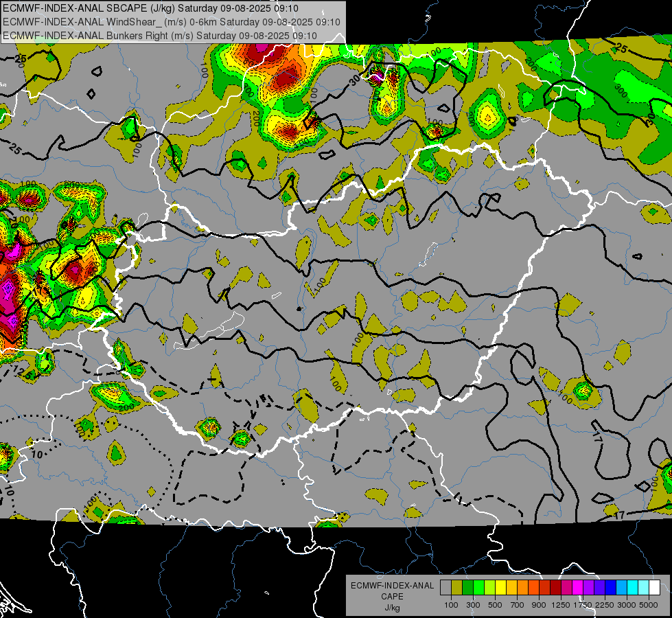The image size is (672, 618).
Task: Click the Bunkers Right title line
Action: pyautogui.click(x=160, y=36)
